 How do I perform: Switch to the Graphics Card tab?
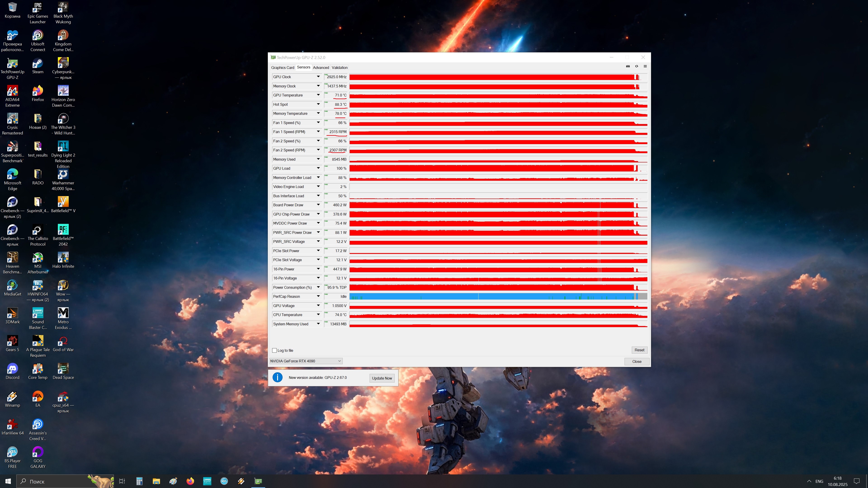point(282,68)
